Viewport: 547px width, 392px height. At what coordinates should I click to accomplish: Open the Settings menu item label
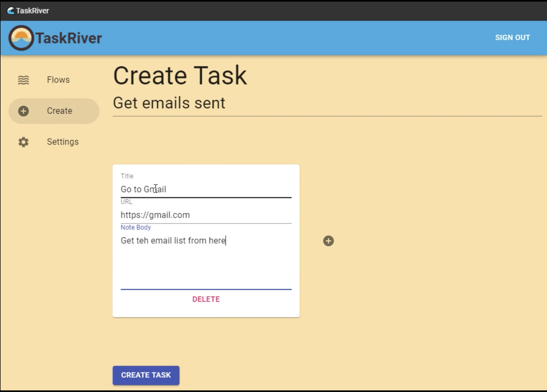[x=63, y=142]
